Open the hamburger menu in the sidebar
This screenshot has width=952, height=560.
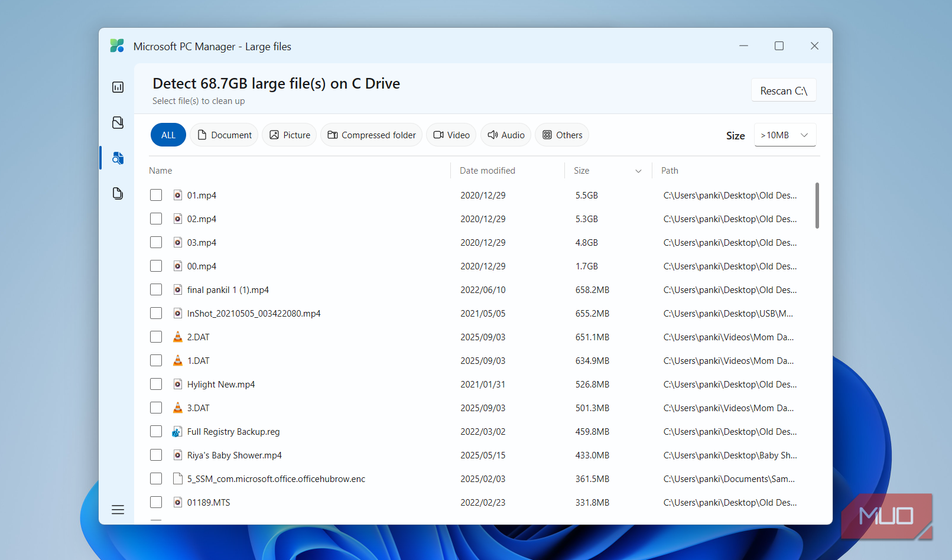[118, 509]
